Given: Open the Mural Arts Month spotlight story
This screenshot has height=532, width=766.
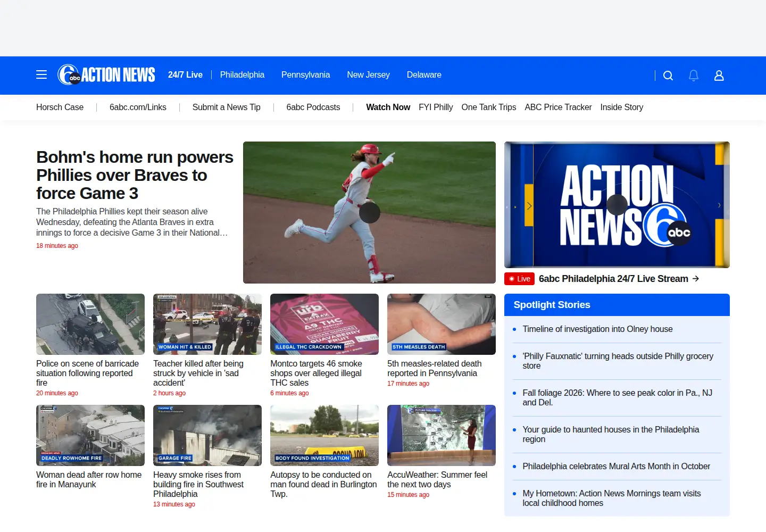Looking at the screenshot, I should (x=616, y=467).
